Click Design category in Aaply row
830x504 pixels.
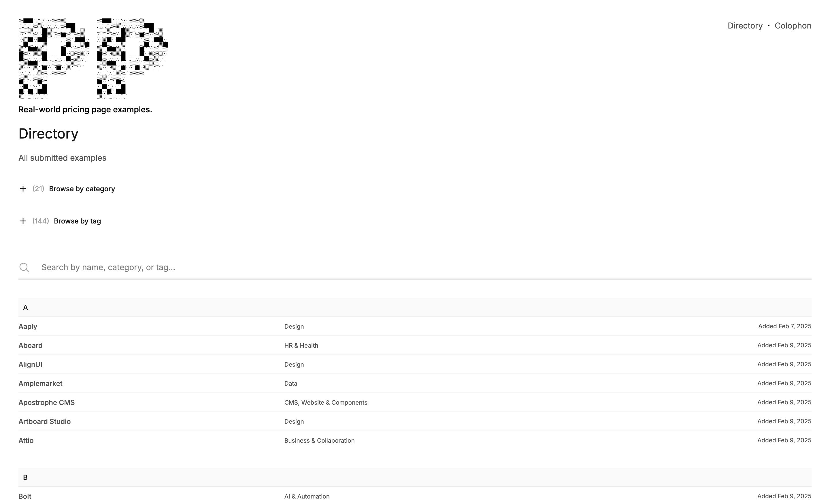point(294,327)
